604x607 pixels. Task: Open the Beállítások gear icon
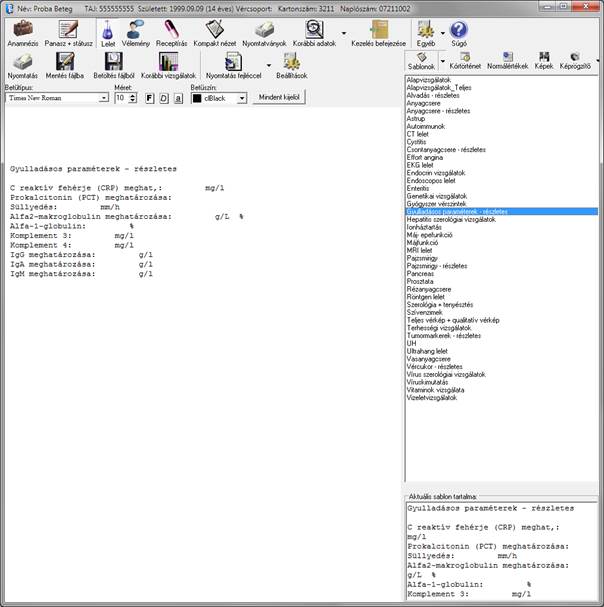click(292, 62)
